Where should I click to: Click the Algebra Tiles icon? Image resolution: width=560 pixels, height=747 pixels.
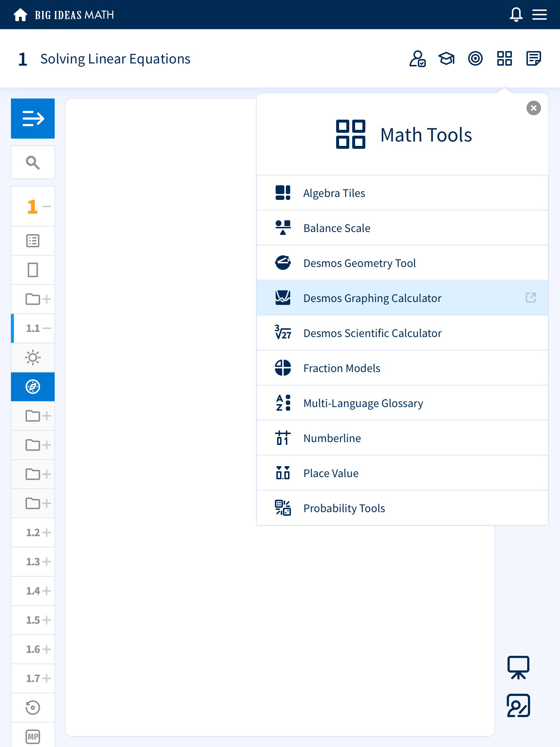click(x=283, y=193)
